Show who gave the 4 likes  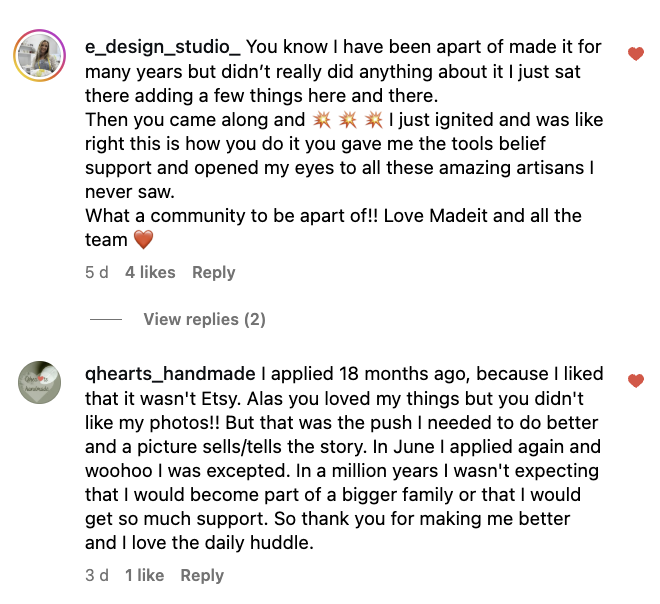coord(150,272)
